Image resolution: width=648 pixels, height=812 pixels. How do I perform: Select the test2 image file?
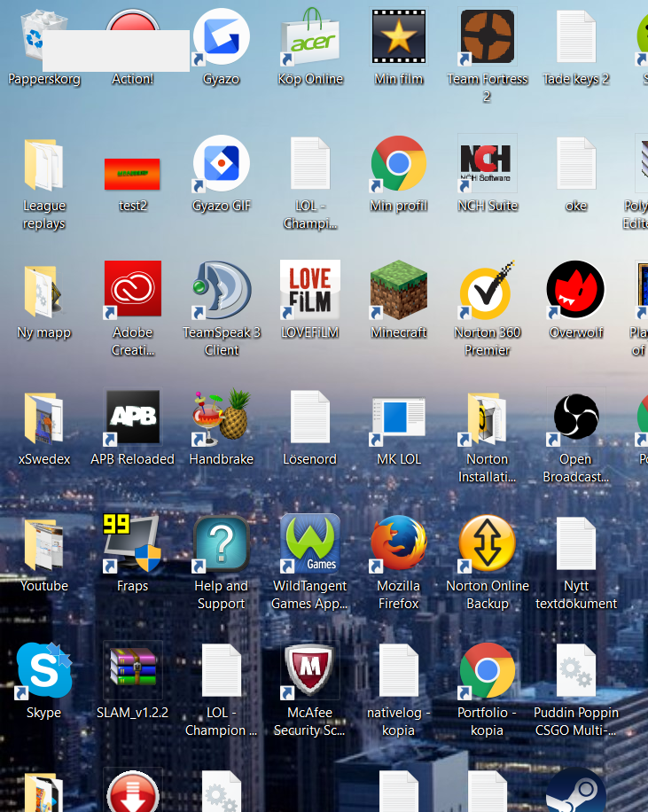click(133, 174)
